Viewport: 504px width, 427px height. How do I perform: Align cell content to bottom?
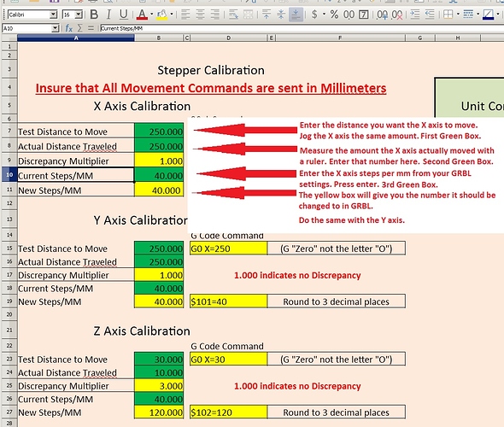pos(296,15)
